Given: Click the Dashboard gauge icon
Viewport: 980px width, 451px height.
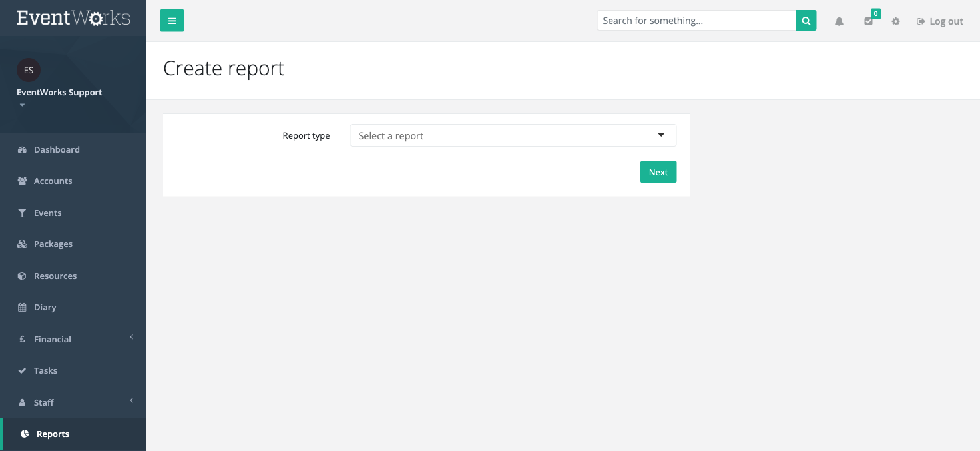Looking at the screenshot, I should [22, 150].
